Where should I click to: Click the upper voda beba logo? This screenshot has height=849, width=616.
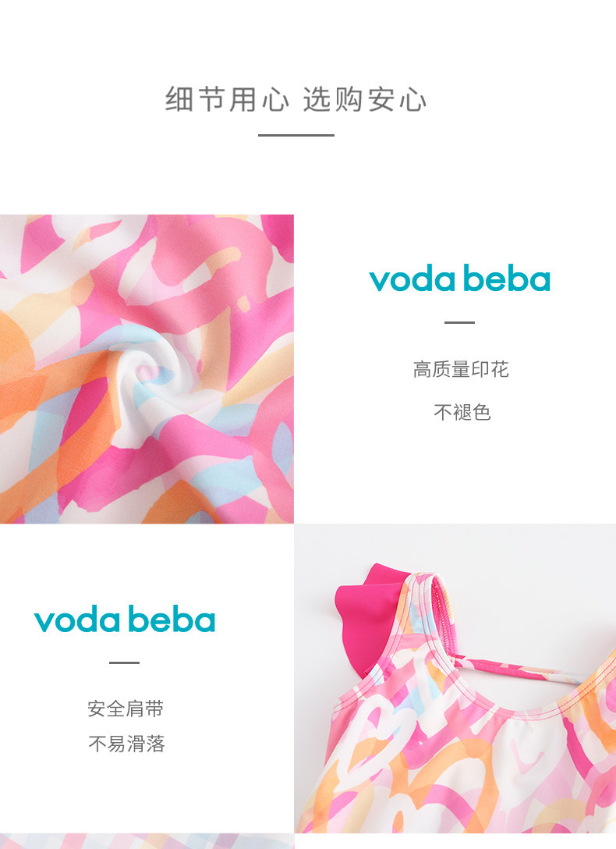pos(460,279)
